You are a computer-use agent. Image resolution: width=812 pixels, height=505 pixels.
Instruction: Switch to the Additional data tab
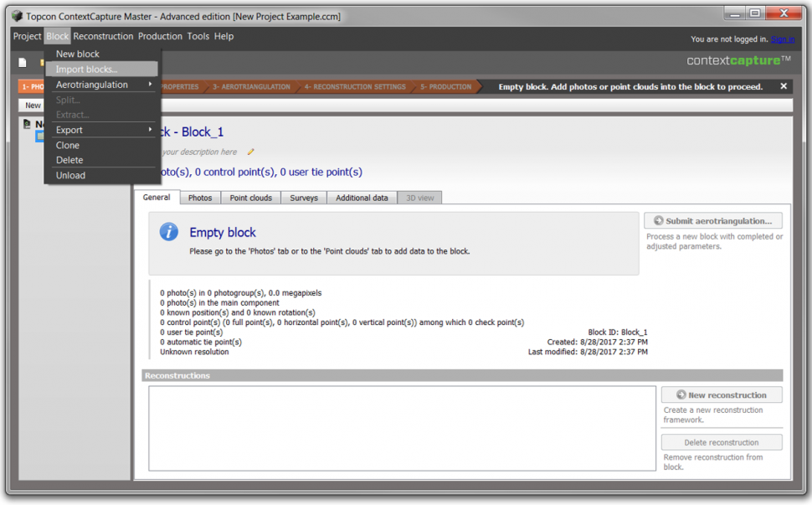pos(362,198)
